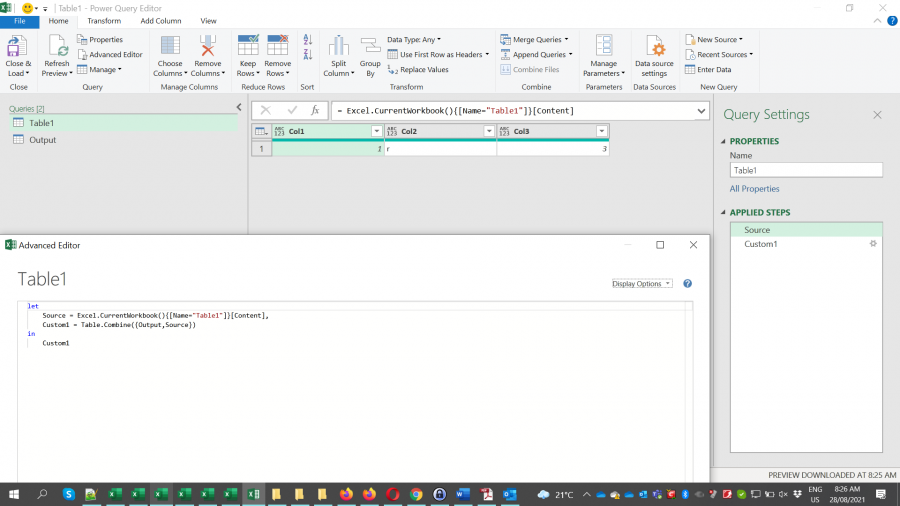Image resolution: width=900 pixels, height=506 pixels.
Task: Expand the formula bar with the chevron
Action: [x=701, y=111]
